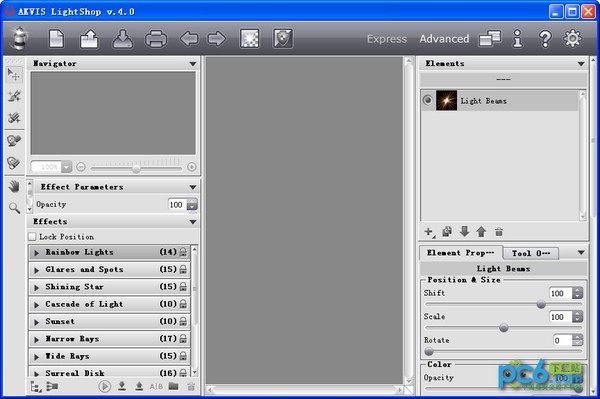Viewport: 600px width, 399px height.
Task: Click the Shift value input field
Action: (x=561, y=293)
